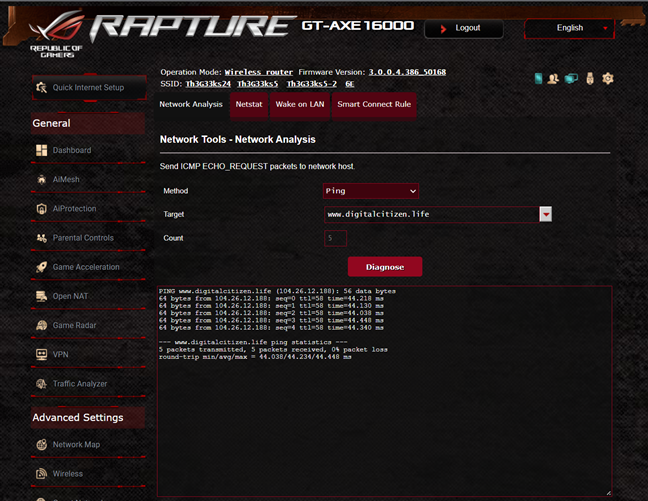This screenshot has width=648, height=501.
Task: Click the seq=0 ping reply line
Action: 271,298
